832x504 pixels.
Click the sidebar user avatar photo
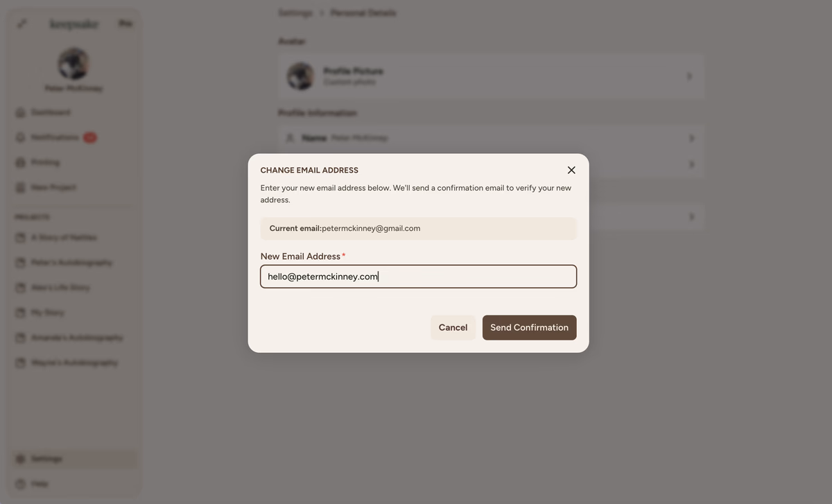[73, 64]
